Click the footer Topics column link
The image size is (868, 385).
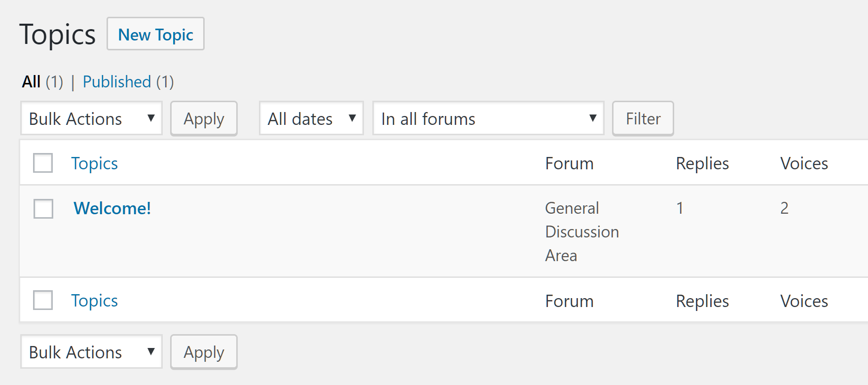tap(94, 301)
